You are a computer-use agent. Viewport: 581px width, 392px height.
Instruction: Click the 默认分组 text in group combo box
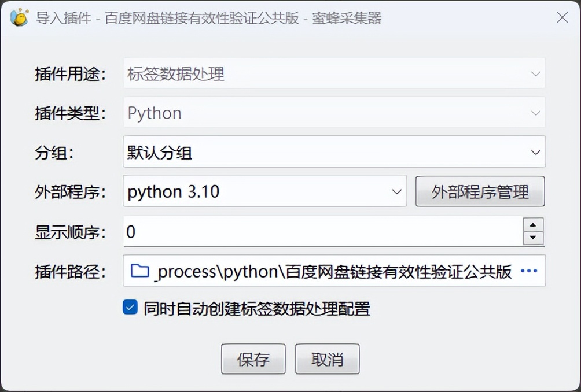click(x=160, y=153)
